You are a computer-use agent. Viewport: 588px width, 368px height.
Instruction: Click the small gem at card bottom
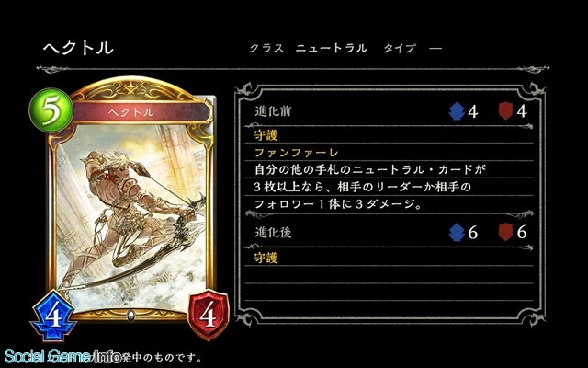pyautogui.click(x=130, y=316)
